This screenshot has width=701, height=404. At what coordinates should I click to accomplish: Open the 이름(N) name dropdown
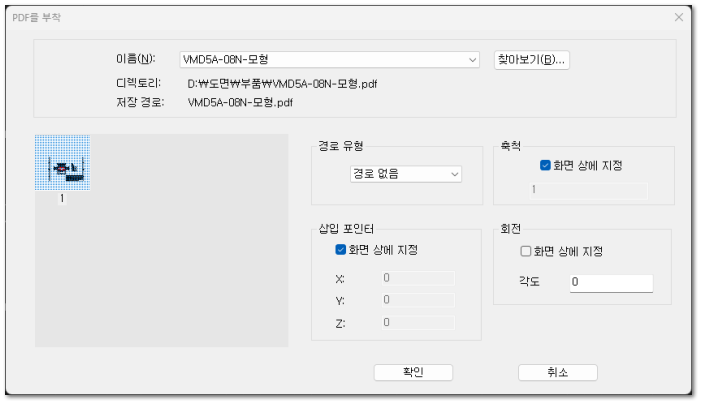click(x=329, y=60)
